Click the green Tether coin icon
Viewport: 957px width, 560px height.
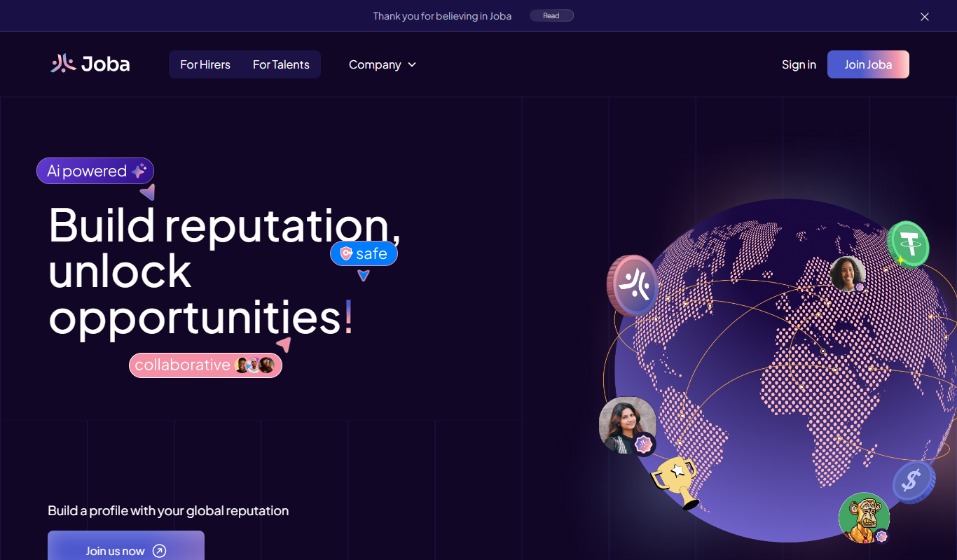909,244
